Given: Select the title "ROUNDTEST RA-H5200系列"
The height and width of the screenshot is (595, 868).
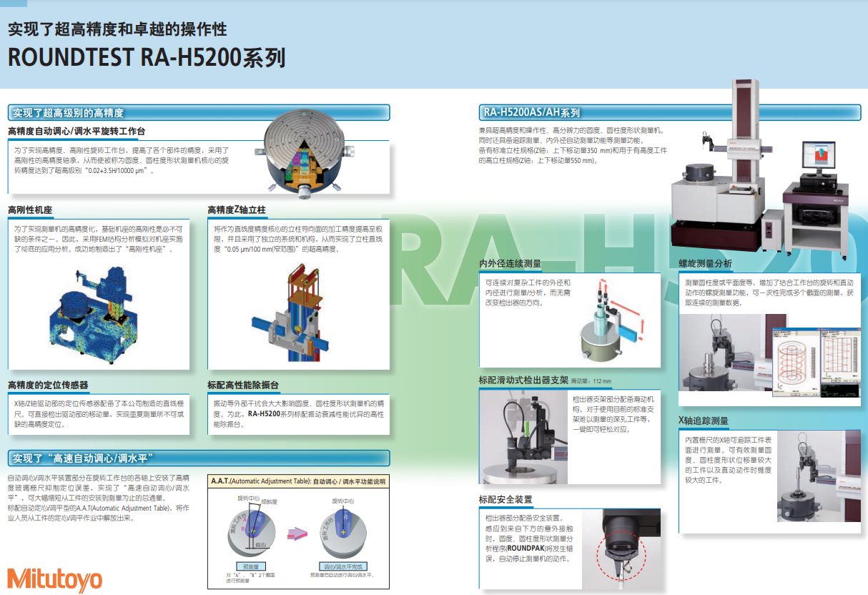Looking at the screenshot, I should pos(147,58).
